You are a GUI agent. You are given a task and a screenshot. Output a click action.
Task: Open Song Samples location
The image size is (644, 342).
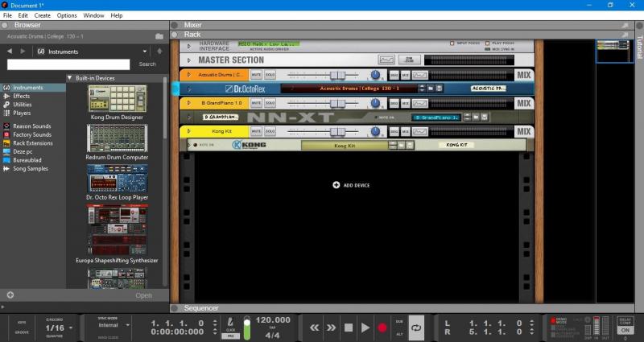point(31,169)
